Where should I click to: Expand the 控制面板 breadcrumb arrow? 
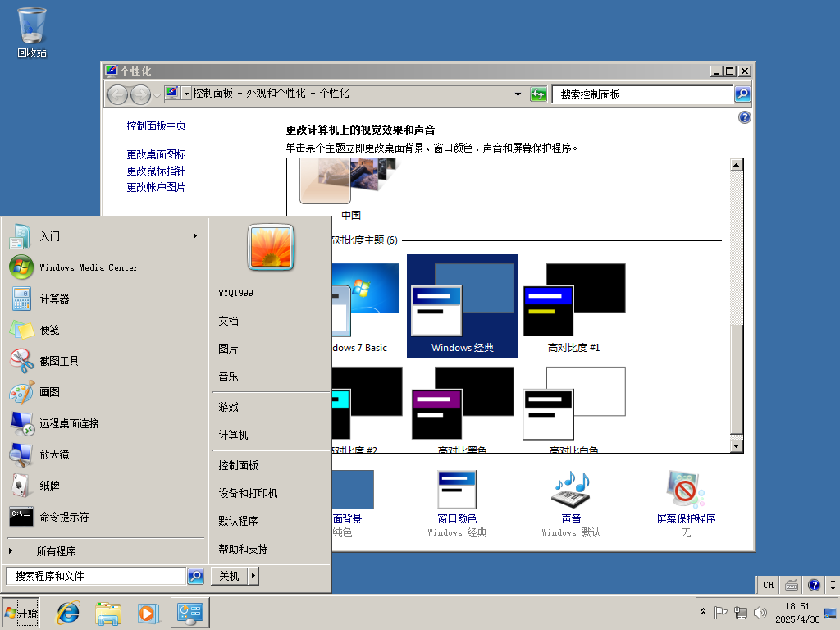(x=240, y=94)
